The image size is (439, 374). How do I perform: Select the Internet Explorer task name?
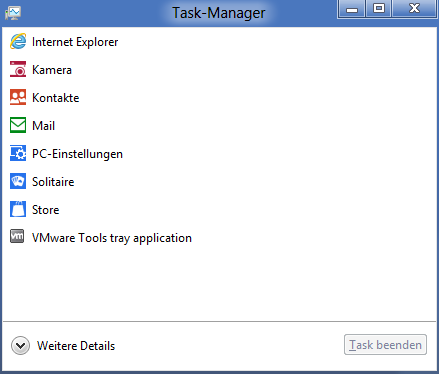click(x=75, y=42)
